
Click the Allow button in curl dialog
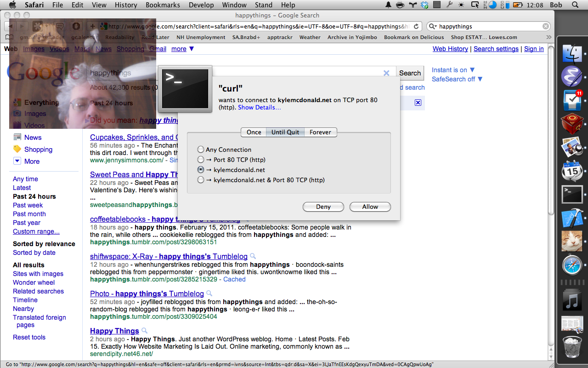point(370,207)
